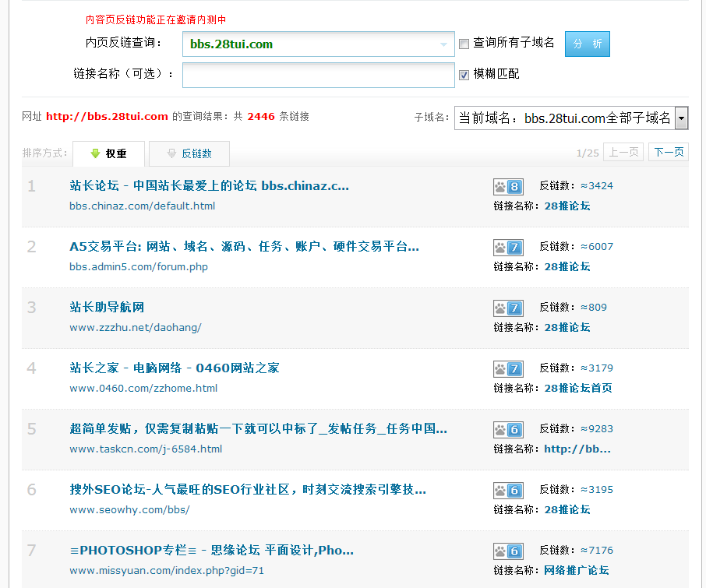Viewport: 706px width, 588px height.
Task: Click the weight 7 badge in the www.0460.com row
Action: 508,369
